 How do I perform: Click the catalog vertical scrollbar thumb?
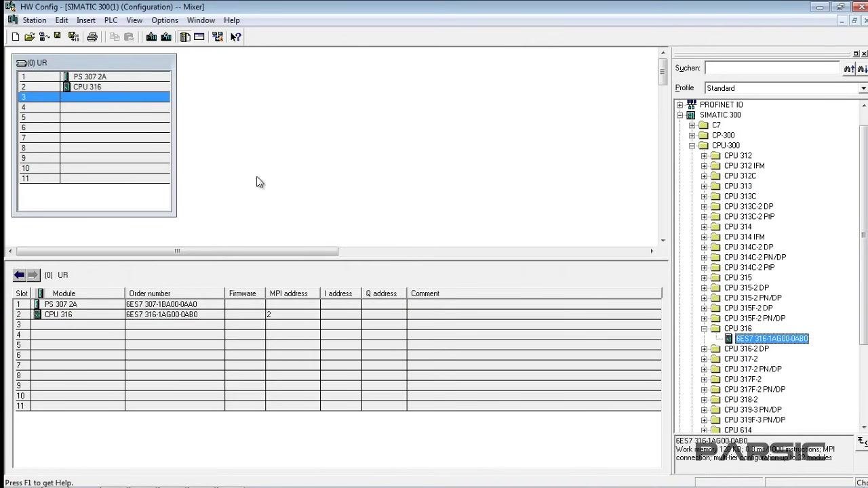(x=863, y=235)
